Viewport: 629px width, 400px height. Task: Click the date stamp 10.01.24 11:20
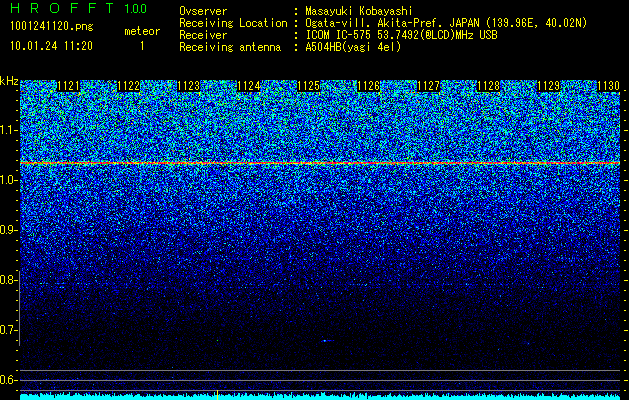(x=51, y=46)
